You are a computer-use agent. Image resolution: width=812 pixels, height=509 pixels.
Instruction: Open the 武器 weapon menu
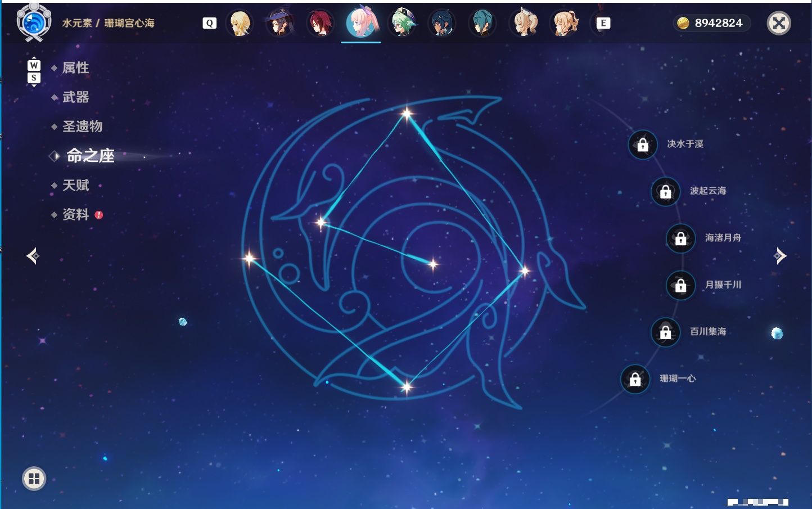pyautogui.click(x=75, y=97)
